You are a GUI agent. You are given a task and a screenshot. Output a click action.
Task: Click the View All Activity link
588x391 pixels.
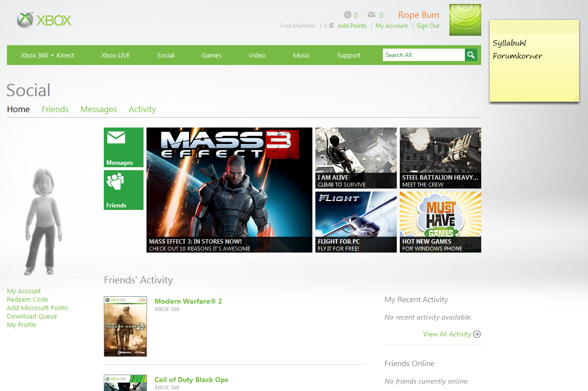[x=447, y=334]
